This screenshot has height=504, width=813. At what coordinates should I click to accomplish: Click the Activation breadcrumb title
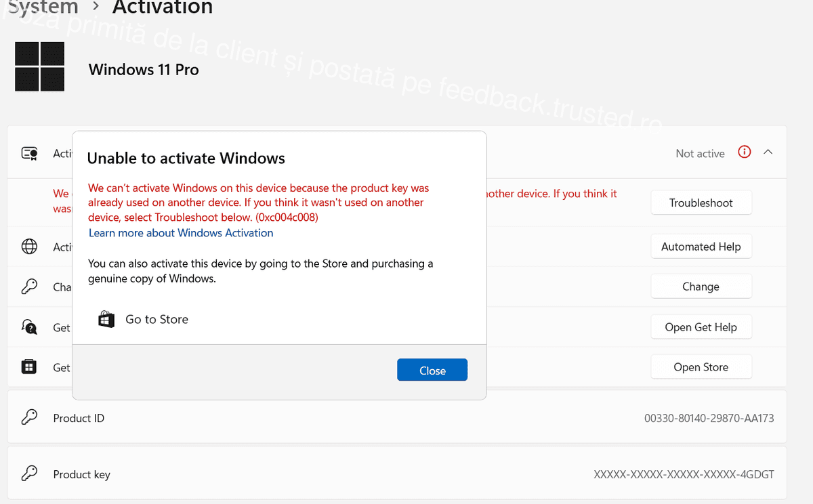coord(163,7)
